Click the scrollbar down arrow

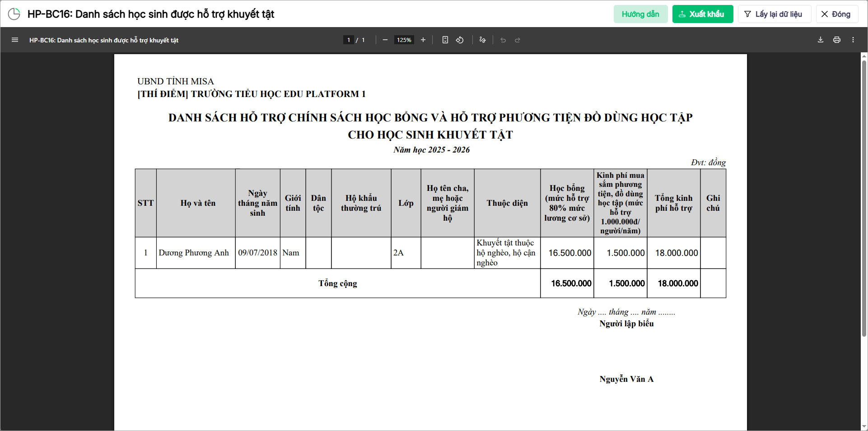pos(864,426)
